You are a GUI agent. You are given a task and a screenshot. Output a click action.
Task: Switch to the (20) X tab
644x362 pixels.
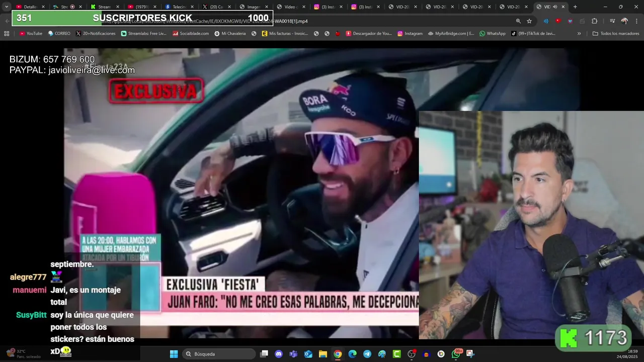[215, 7]
